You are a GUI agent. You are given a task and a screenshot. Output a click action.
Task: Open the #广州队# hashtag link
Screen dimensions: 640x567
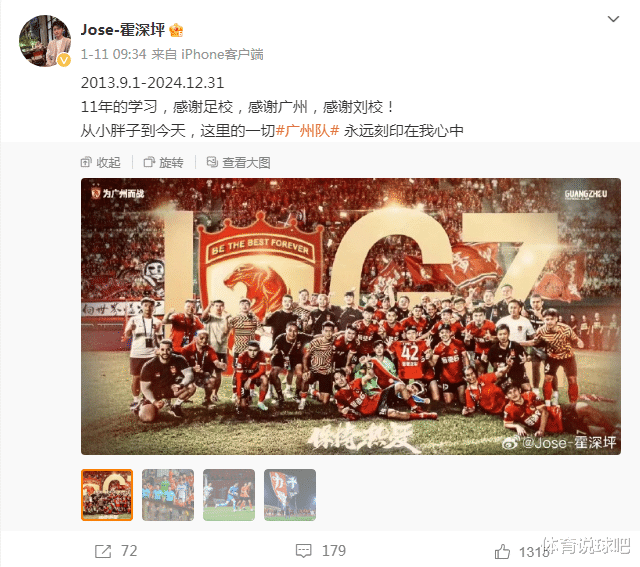click(307, 131)
